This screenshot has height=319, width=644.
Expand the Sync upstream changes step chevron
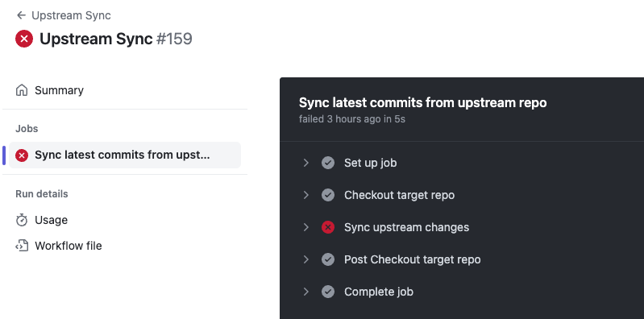[306, 227]
